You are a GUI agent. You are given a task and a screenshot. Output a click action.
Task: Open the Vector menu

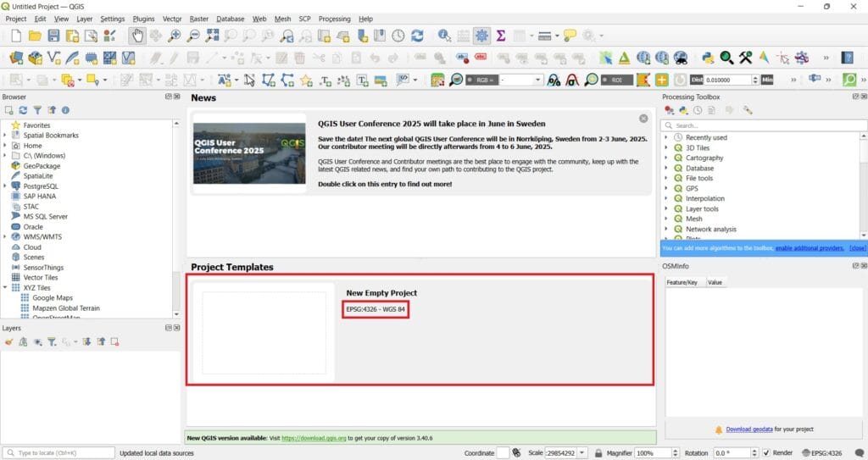[171, 19]
